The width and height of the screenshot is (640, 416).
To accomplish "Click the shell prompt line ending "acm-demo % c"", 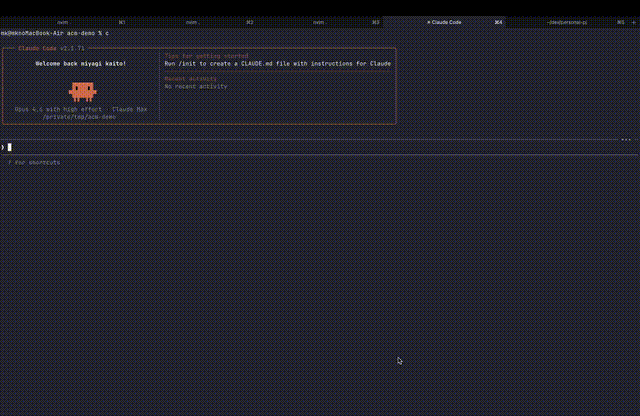I will (x=55, y=33).
